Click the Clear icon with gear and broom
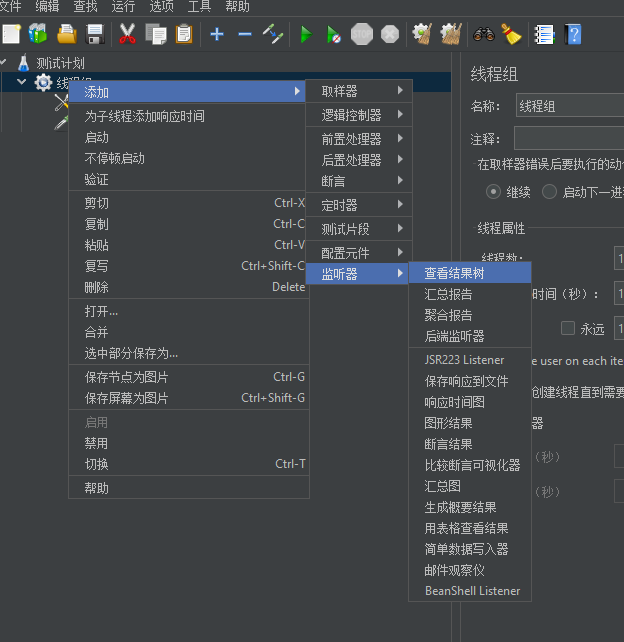The image size is (624, 642). tap(422, 34)
